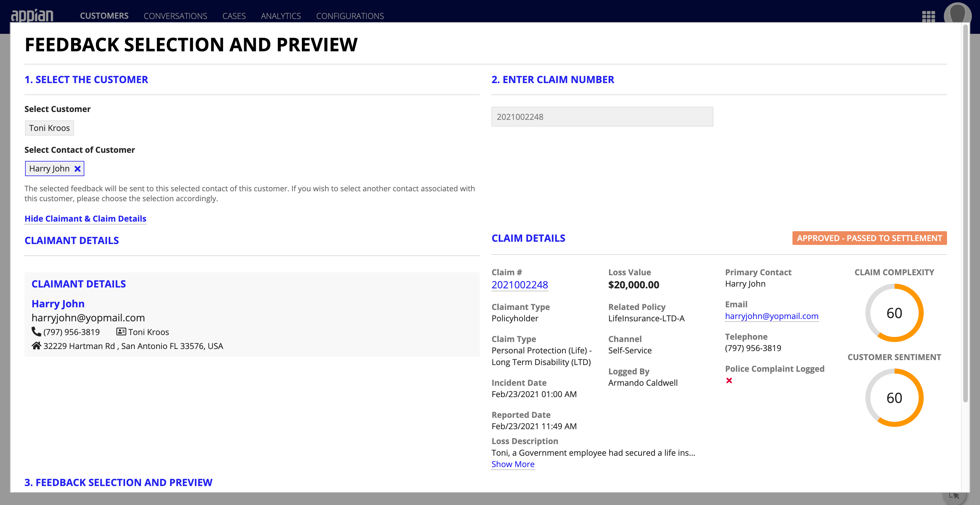980x505 pixels.
Task: Click the contact card icon next to Toni Kroos
Action: coord(122,332)
